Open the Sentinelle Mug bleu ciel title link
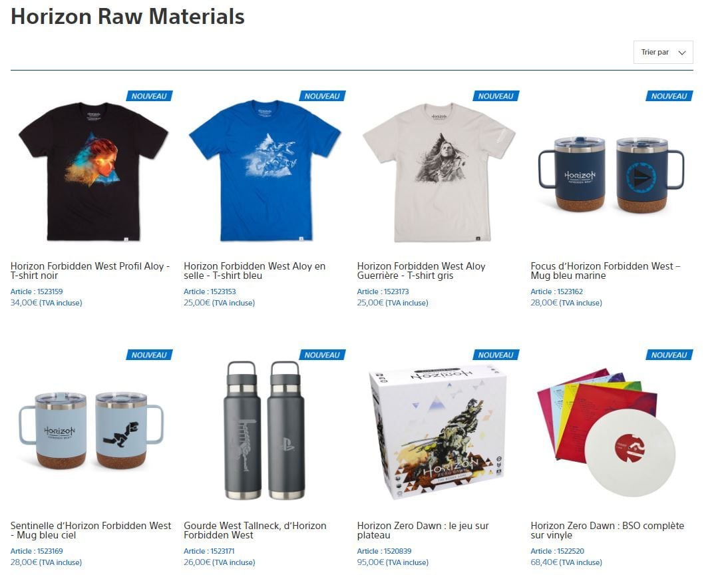This screenshot has height=577, width=728. point(91,530)
